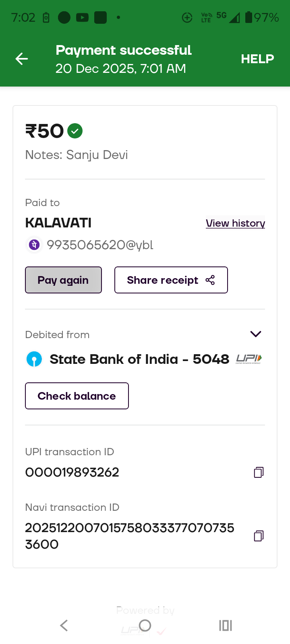This screenshot has width=290, height=644.
Task: Tap the YouTube icon in the status bar
Action: (x=82, y=17)
